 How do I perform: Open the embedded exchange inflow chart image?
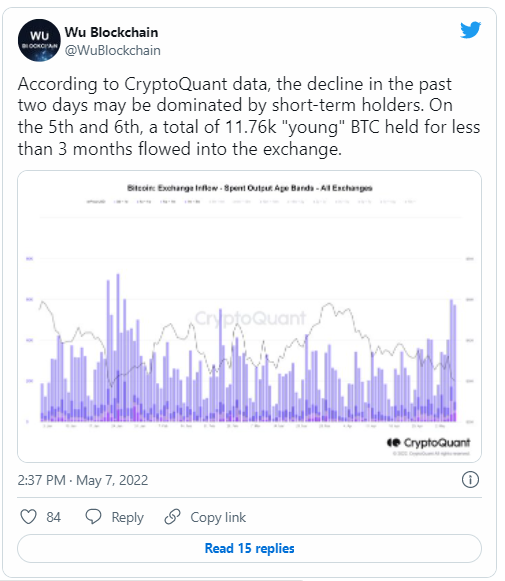click(x=249, y=316)
